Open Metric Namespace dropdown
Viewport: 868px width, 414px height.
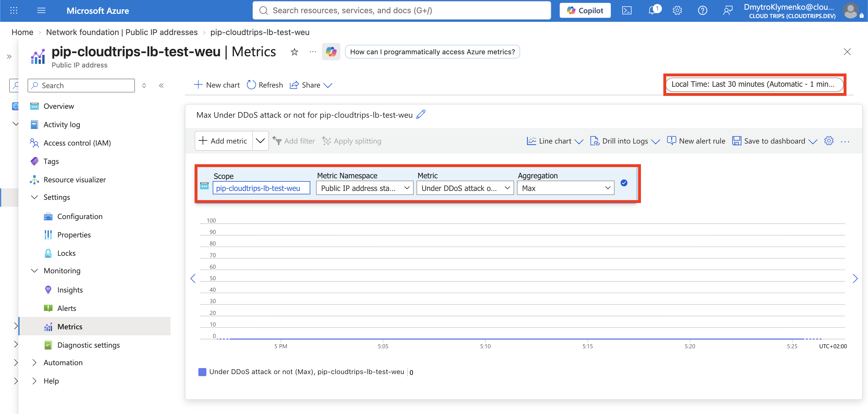(364, 188)
